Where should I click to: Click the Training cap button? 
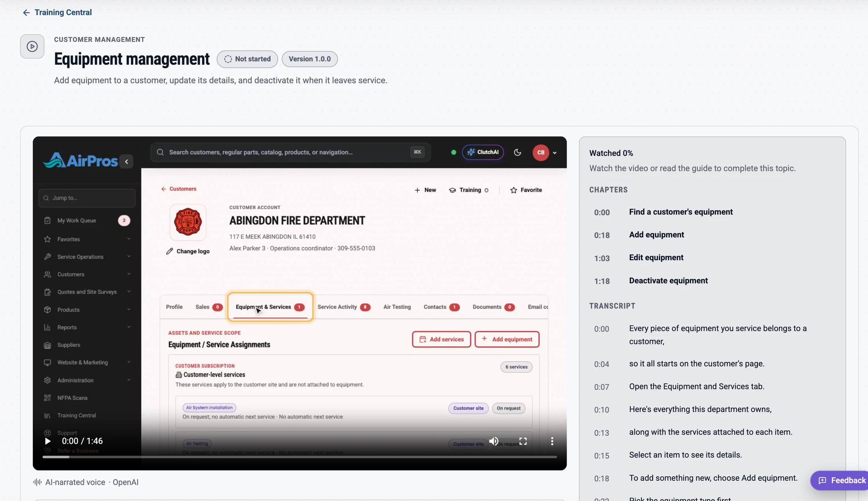469,190
